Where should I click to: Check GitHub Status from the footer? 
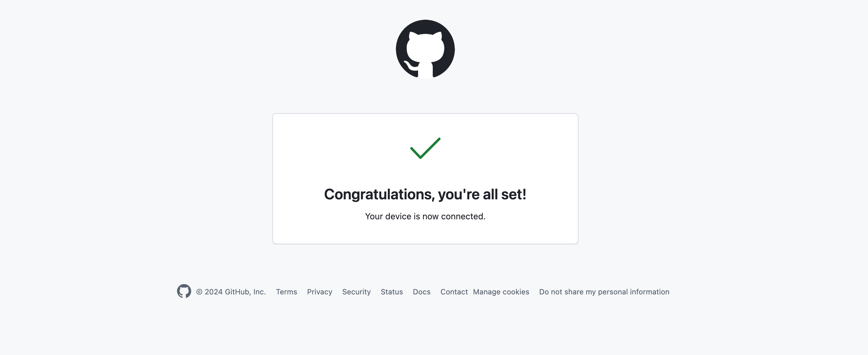pos(392,292)
